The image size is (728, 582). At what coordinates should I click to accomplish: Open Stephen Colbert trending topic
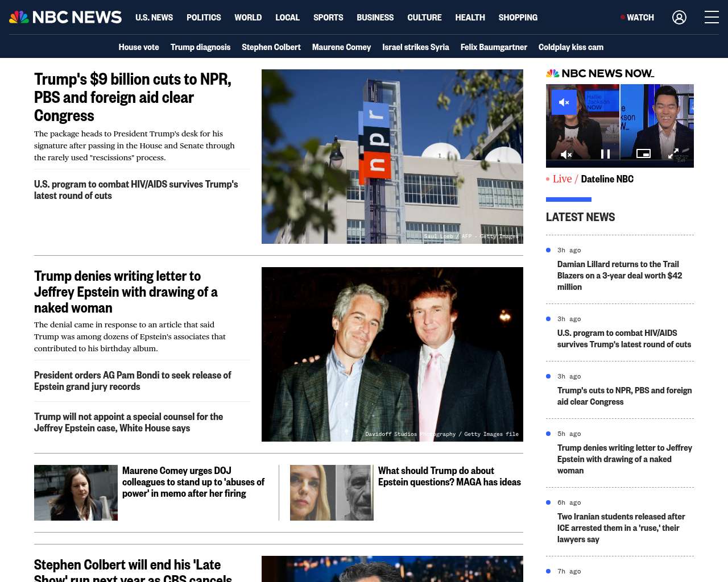[x=271, y=47]
